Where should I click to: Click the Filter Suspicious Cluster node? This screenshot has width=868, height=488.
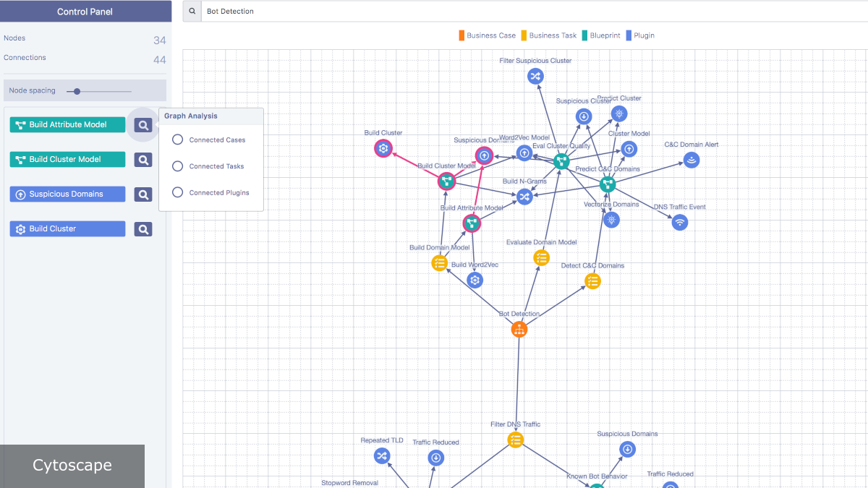click(535, 76)
